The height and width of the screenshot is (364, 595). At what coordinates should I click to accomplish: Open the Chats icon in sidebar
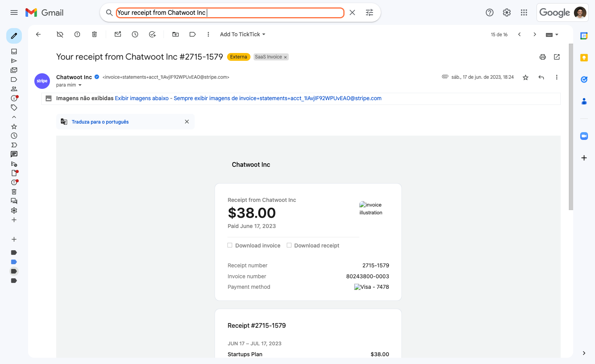pyautogui.click(x=14, y=154)
